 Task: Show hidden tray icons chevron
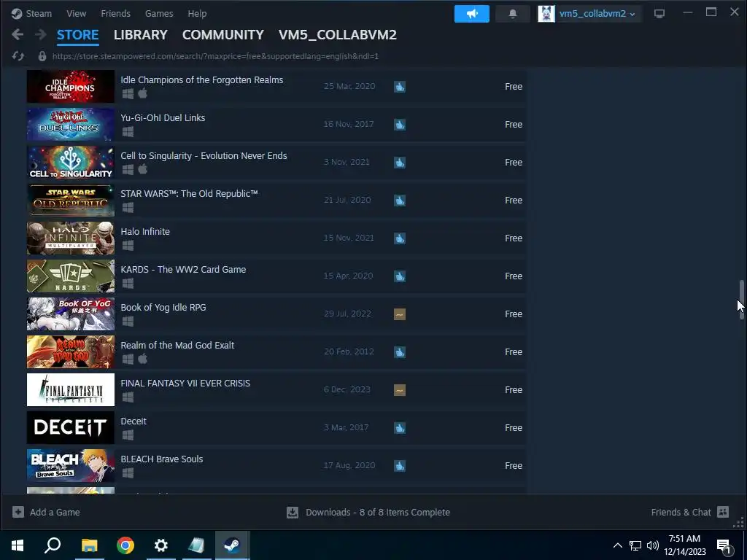pos(617,545)
